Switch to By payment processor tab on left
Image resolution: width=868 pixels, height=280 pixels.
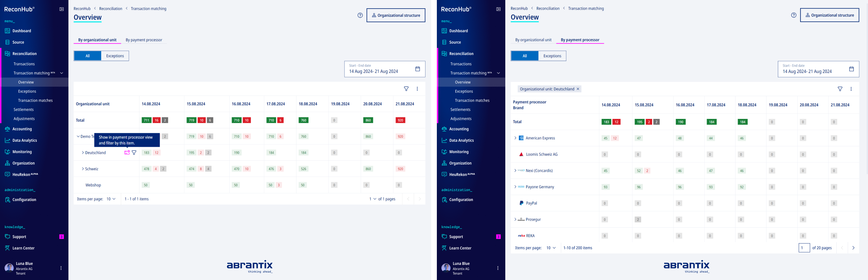click(144, 40)
